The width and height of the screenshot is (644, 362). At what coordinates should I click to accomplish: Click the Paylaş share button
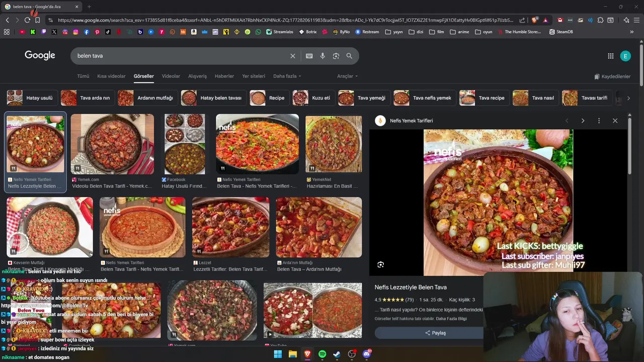(435, 333)
